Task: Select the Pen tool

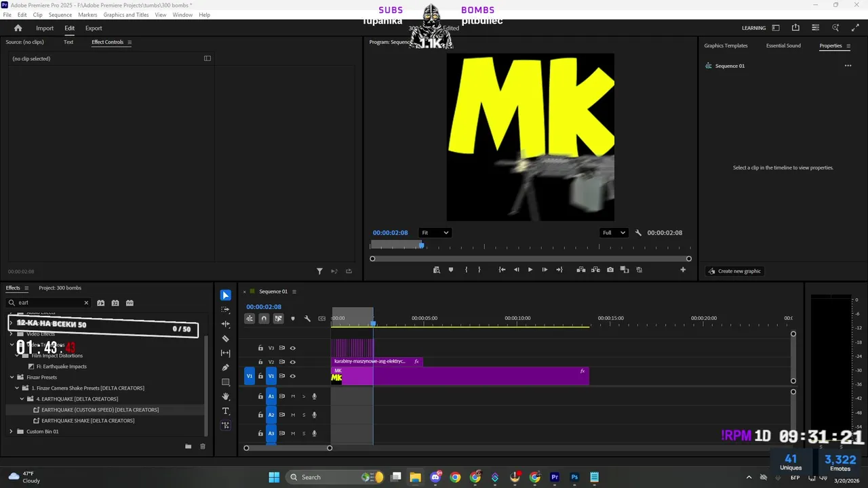Action: [226, 367]
